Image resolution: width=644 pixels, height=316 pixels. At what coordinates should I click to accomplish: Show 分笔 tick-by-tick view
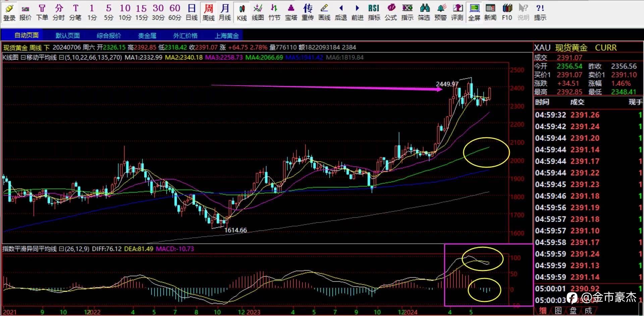pos(75,12)
